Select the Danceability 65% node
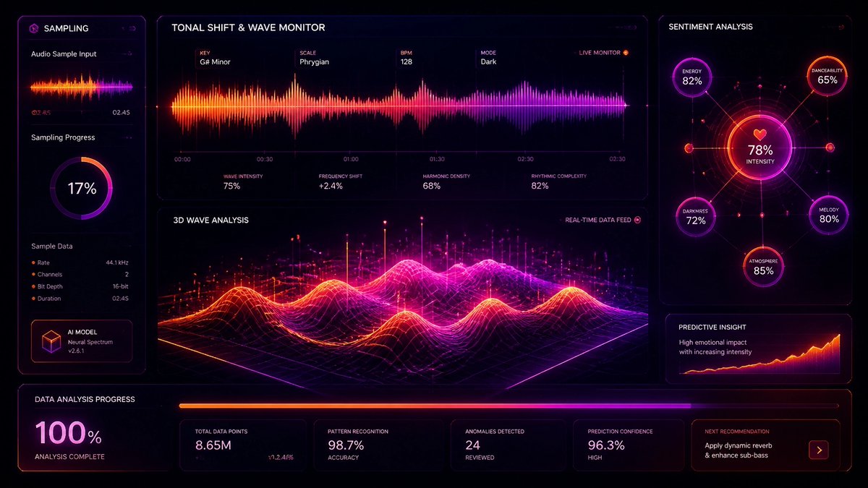 point(827,75)
